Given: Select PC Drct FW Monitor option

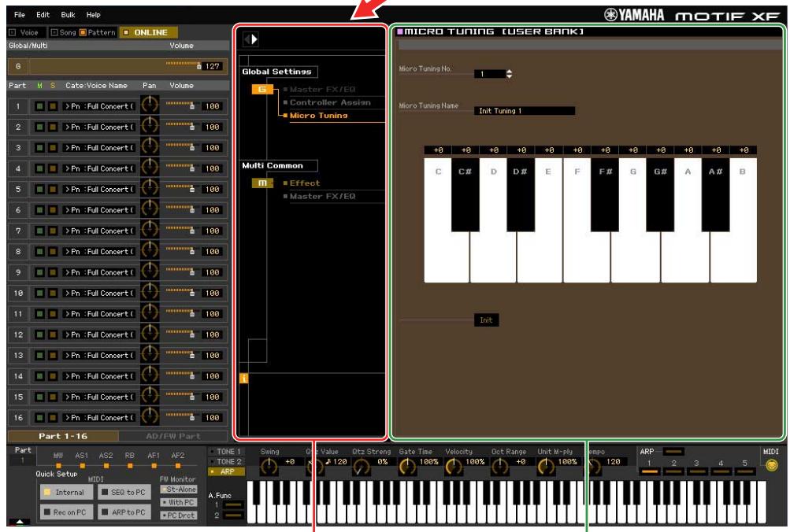Looking at the screenshot, I should [x=178, y=515].
